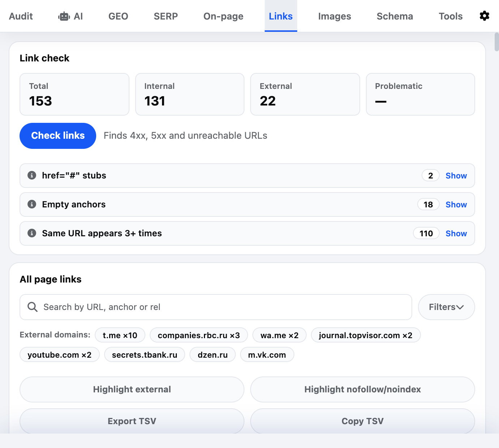Image resolution: width=499 pixels, height=448 pixels.
Task: Click the Export TSV button
Action: click(132, 421)
